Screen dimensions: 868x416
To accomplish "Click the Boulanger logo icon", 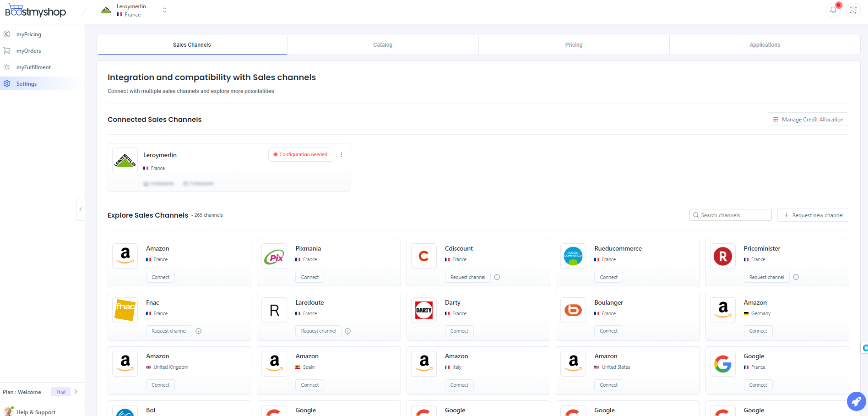I will tap(573, 310).
